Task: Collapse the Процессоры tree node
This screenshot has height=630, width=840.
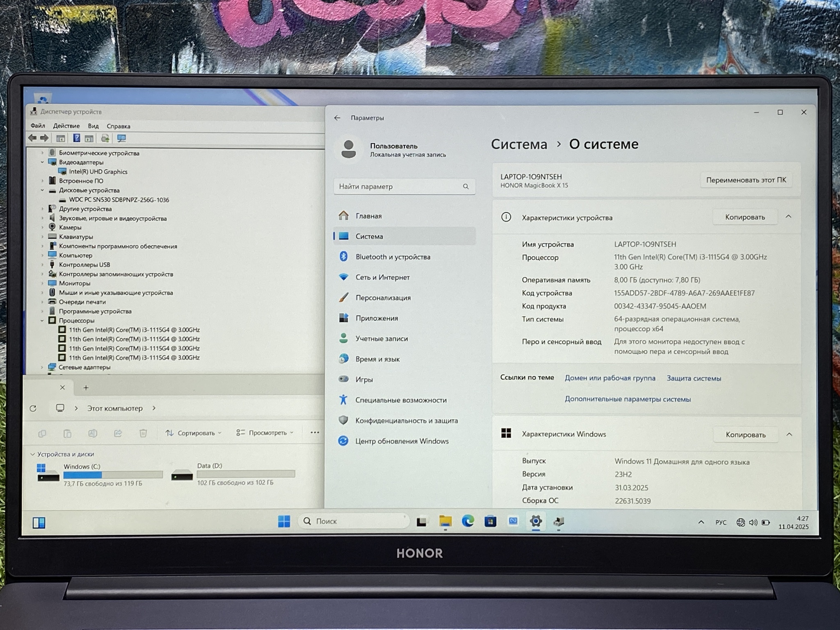Action: [x=42, y=321]
